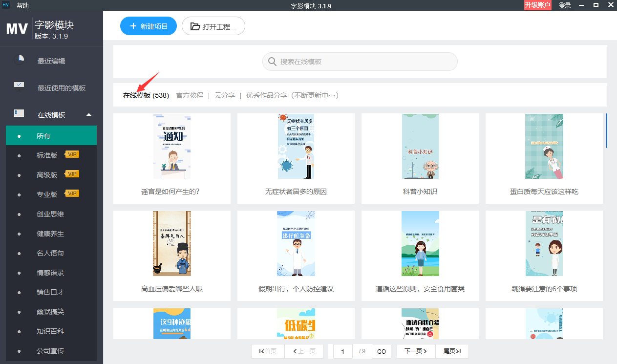Go to previous page with 上一页
Viewport: 617px width, 364px height.
pyautogui.click(x=304, y=351)
